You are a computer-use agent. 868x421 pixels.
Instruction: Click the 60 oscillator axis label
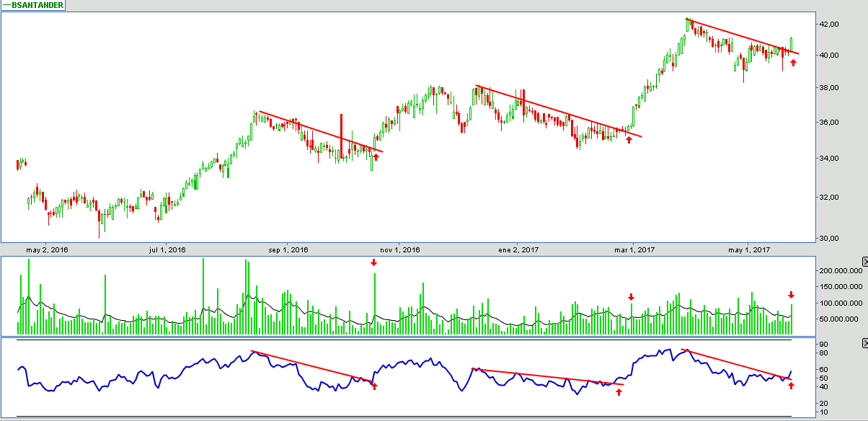tap(823, 370)
